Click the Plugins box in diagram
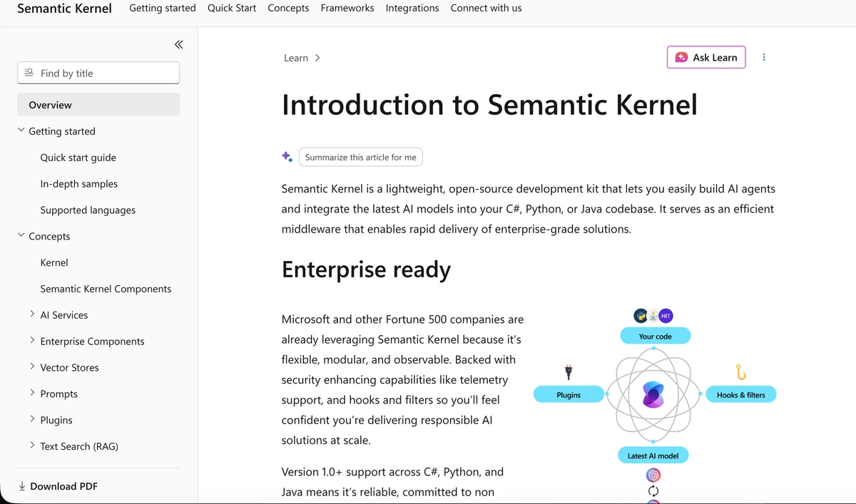Viewport: 856px width, 504px height. coord(569,394)
